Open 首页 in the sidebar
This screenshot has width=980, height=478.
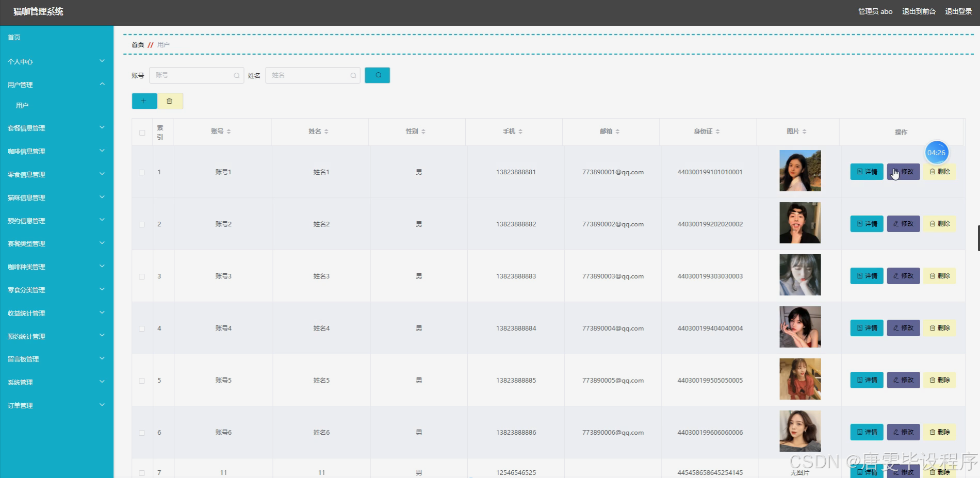57,37
